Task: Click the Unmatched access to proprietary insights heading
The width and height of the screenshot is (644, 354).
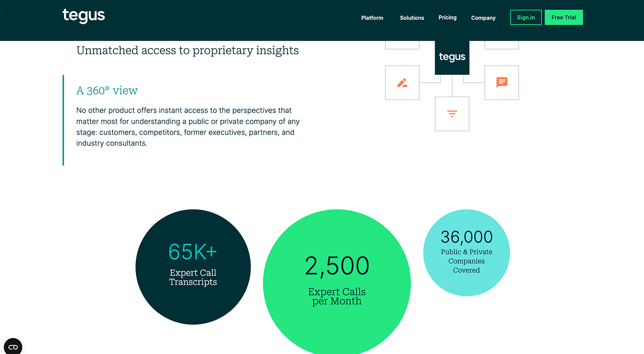Action: click(x=187, y=51)
